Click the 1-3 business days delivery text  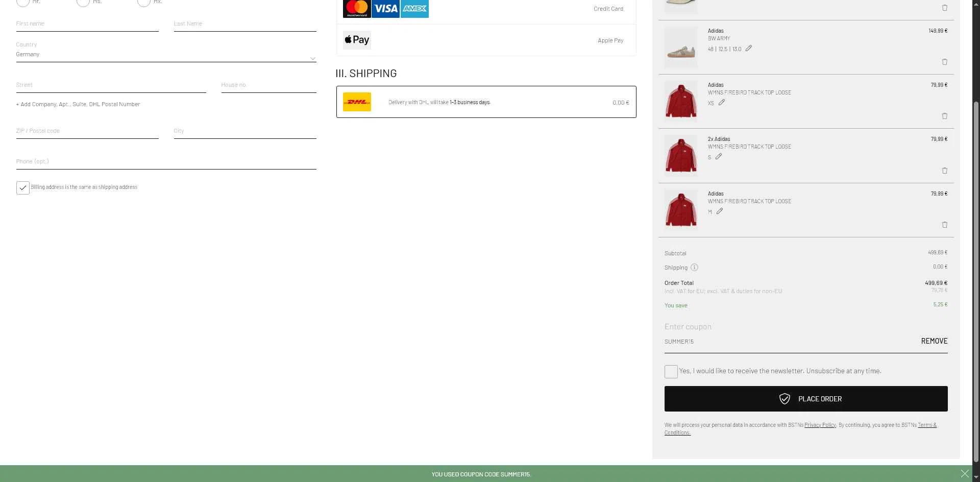click(470, 102)
